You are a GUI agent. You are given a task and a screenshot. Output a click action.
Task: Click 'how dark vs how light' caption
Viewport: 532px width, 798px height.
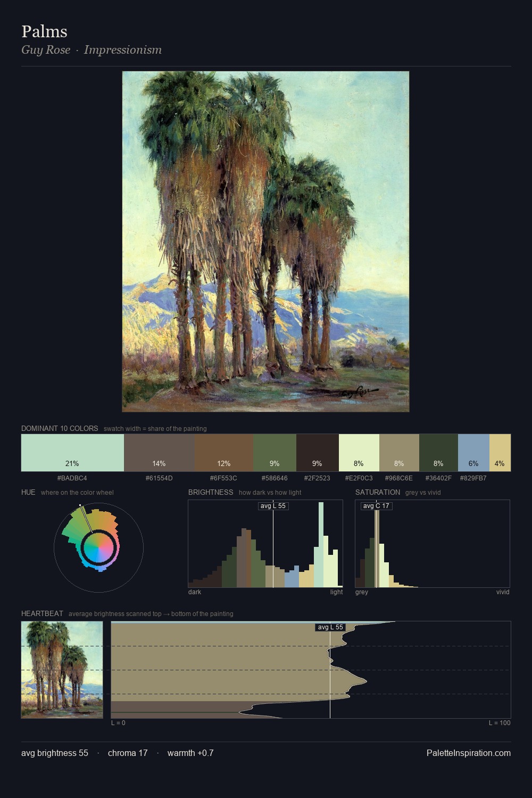pos(270,493)
